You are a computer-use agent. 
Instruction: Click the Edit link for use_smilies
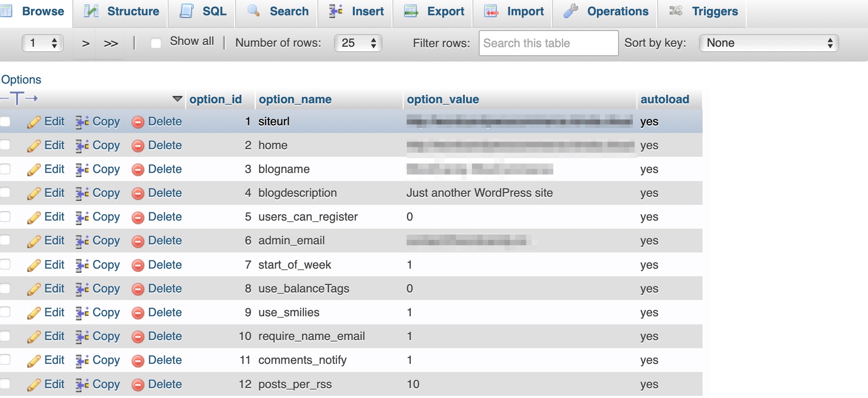(x=54, y=312)
